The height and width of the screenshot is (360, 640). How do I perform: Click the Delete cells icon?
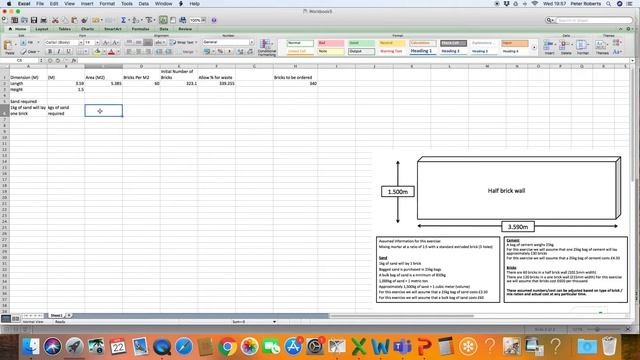(x=566, y=47)
